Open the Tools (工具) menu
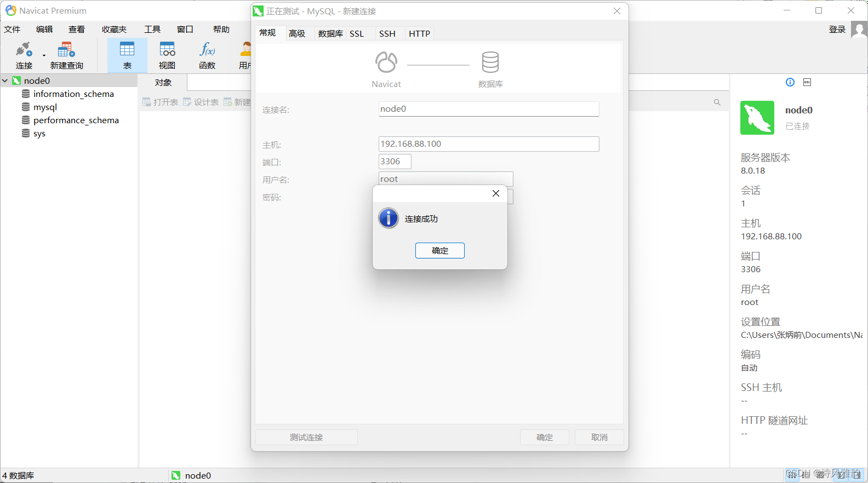The width and height of the screenshot is (868, 483). pos(152,30)
